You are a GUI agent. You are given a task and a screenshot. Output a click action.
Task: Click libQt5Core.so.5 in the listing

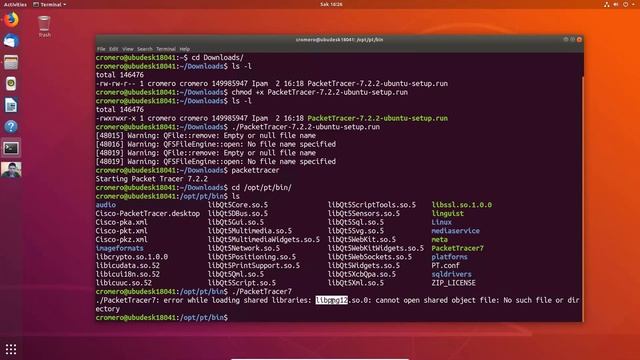point(238,205)
